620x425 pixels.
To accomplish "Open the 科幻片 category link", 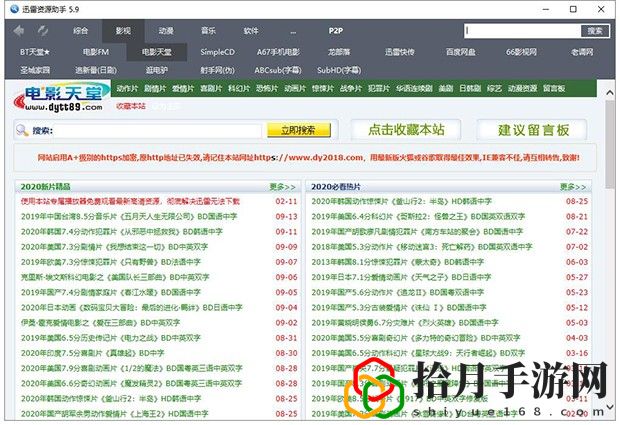I will pyautogui.click(x=239, y=89).
